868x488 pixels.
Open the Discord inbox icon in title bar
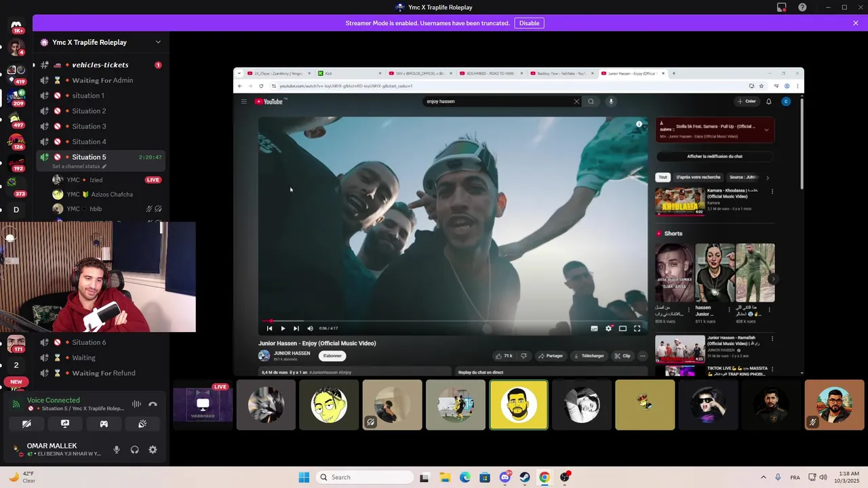pyautogui.click(x=782, y=7)
